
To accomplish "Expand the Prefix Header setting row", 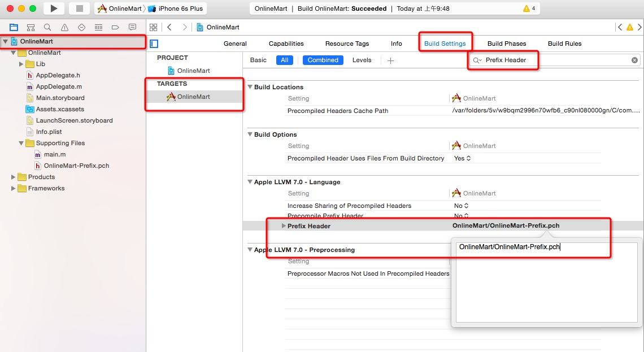I will pyautogui.click(x=284, y=226).
